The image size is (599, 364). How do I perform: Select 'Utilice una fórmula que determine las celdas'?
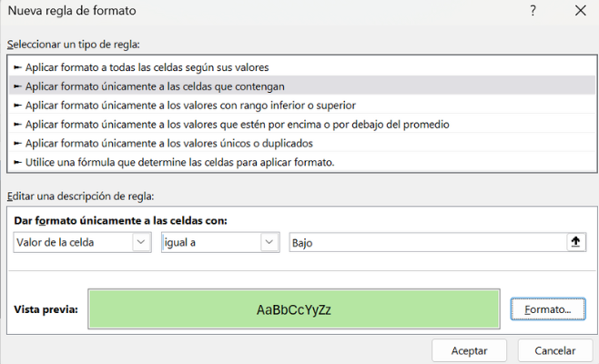[302, 162]
